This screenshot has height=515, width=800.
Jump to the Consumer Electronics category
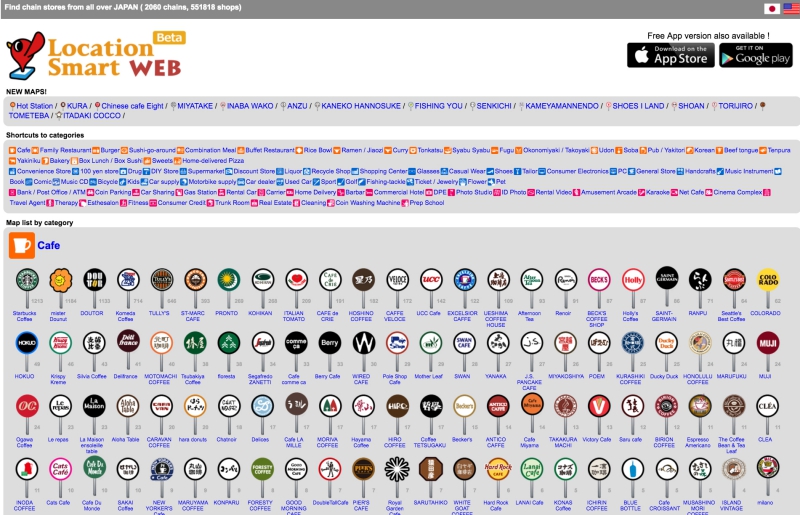click(578, 171)
